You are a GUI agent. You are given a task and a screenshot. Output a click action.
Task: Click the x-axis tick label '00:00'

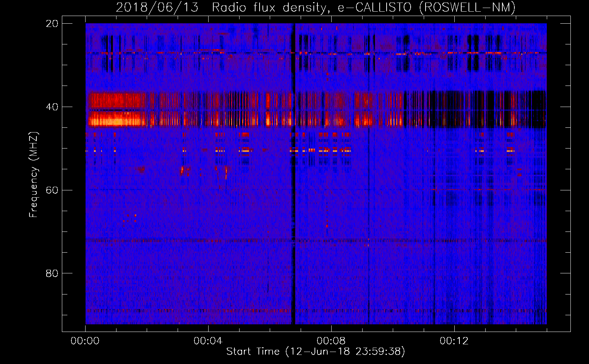pyautogui.click(x=85, y=341)
